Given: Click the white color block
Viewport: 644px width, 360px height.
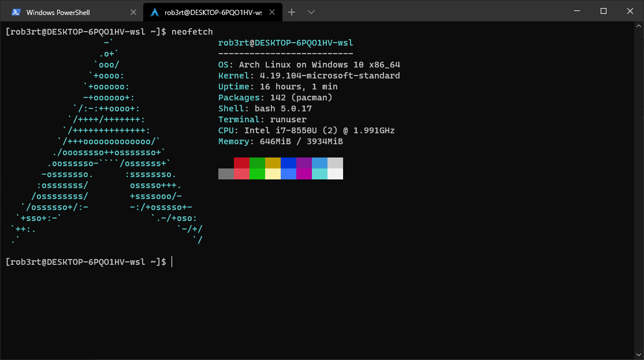Looking at the screenshot, I should [x=335, y=174].
